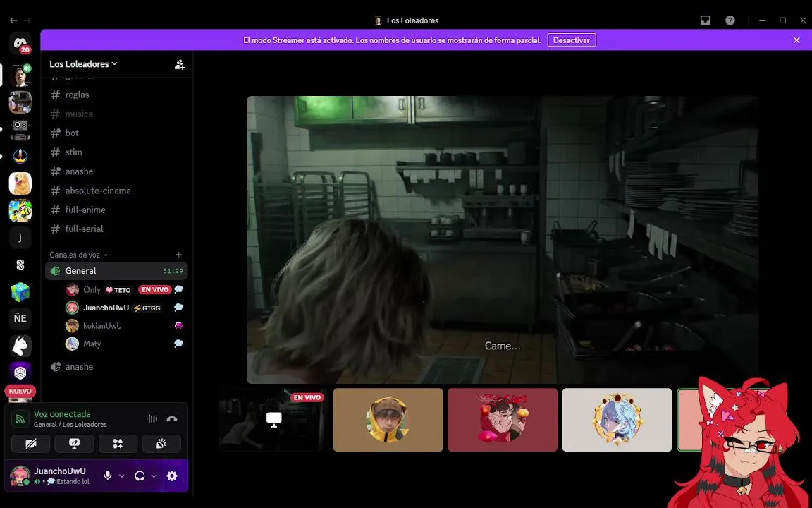Screen dimensions: 812x508
Task: Select the EN VIVO stream thumbnail tile
Action: point(273,420)
